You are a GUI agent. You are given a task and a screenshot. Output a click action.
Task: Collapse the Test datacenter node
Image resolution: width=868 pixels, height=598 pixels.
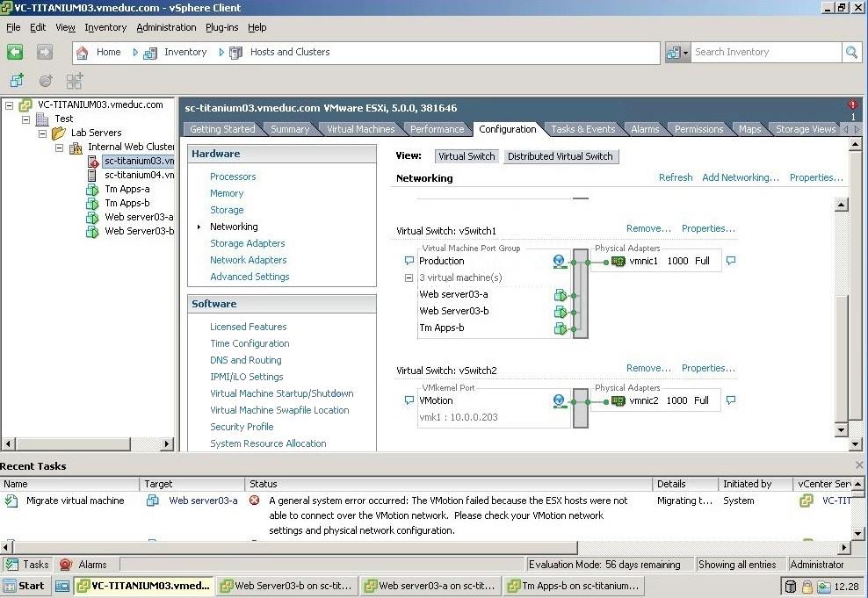tap(26, 119)
